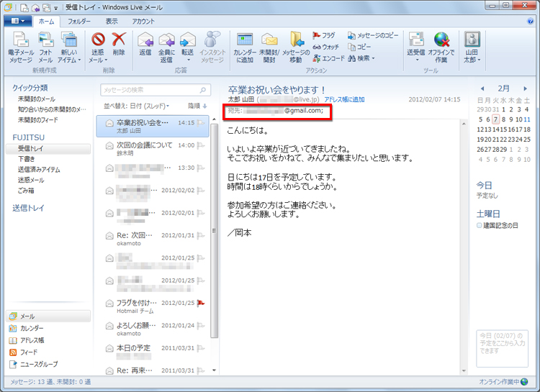This screenshot has width=540, height=392.
Task: Open the 迷惑メール folder in sidebar
Action: (31, 180)
